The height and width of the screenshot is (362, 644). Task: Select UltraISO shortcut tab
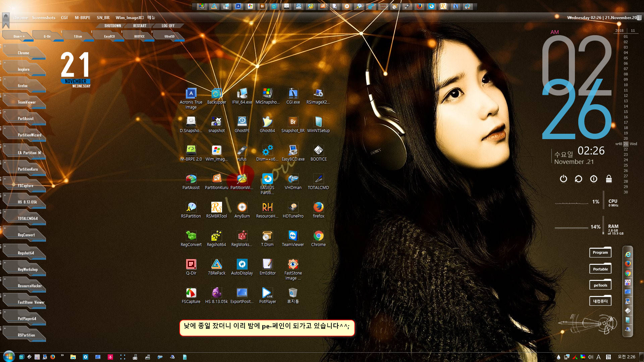pyautogui.click(x=169, y=36)
